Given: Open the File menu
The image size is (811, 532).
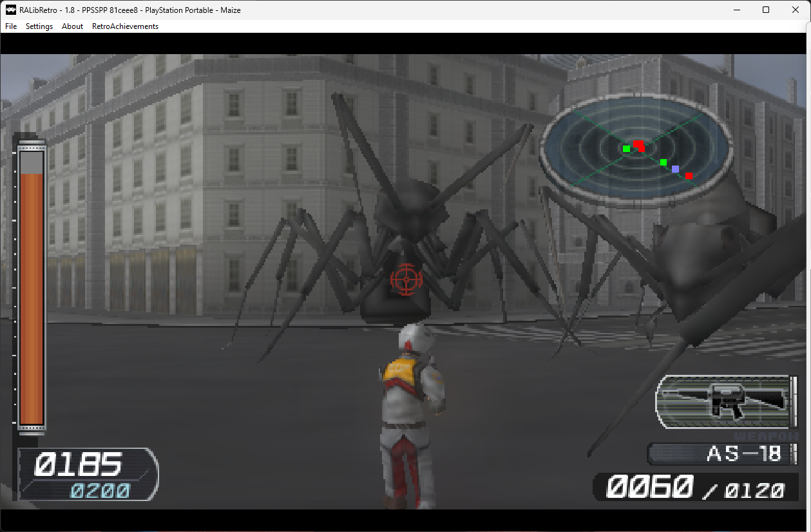Looking at the screenshot, I should click(11, 26).
